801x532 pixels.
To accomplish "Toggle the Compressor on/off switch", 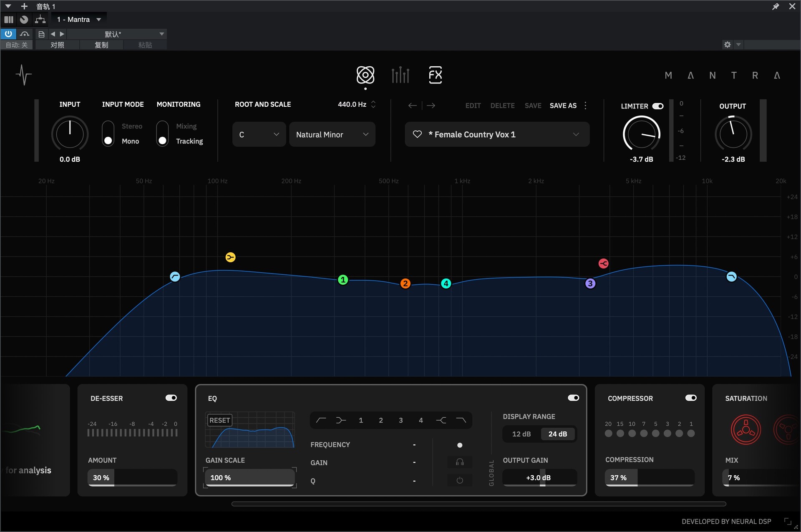I will point(690,398).
